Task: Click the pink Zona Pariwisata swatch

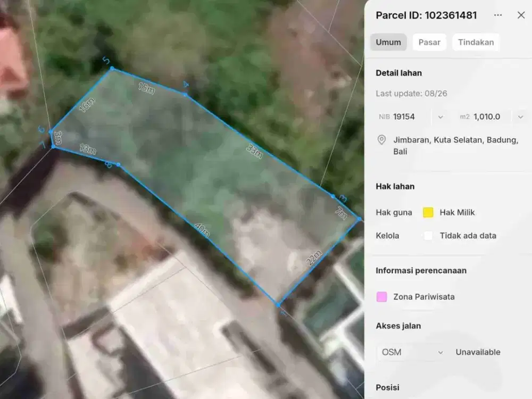Action: [381, 296]
